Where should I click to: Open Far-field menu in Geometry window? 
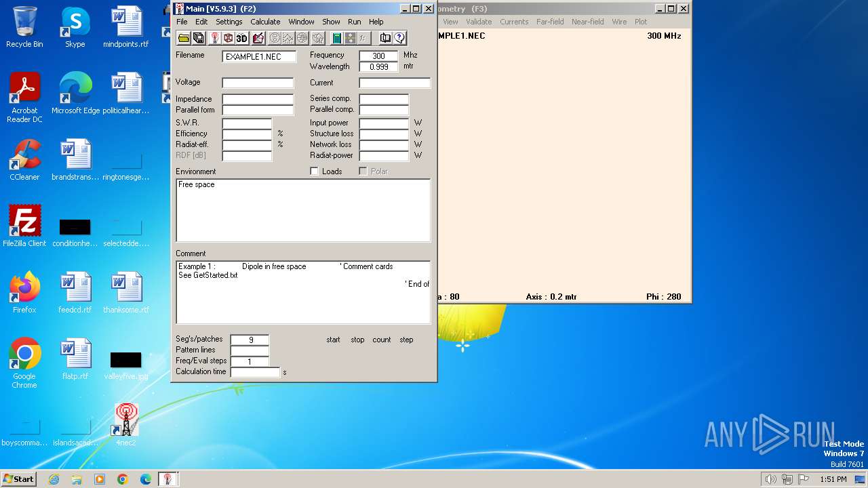(550, 22)
